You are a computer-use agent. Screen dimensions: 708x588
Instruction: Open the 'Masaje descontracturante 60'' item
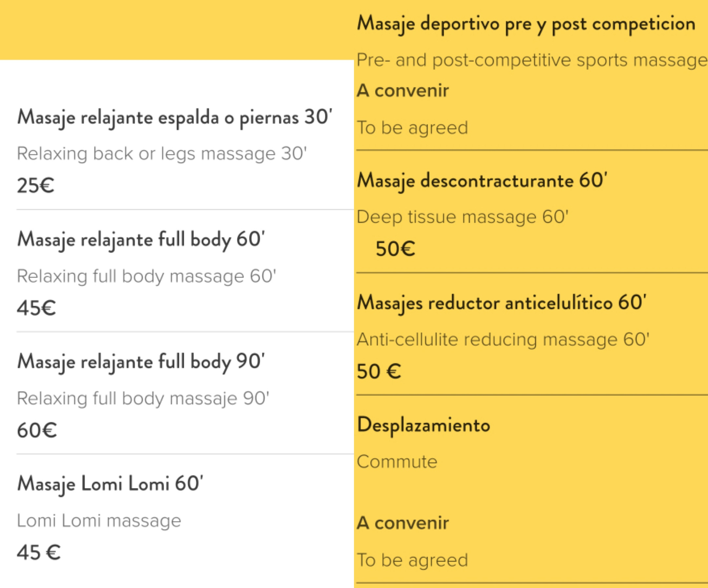click(482, 180)
